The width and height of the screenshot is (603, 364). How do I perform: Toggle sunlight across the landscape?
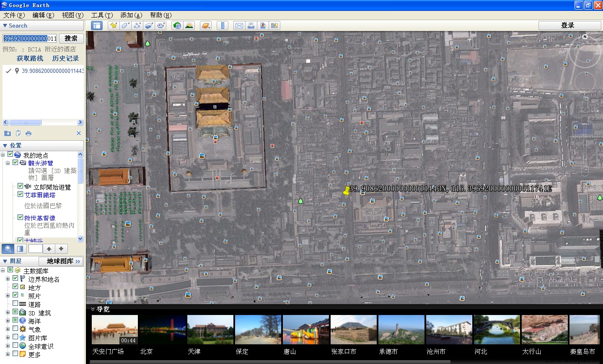click(x=189, y=26)
